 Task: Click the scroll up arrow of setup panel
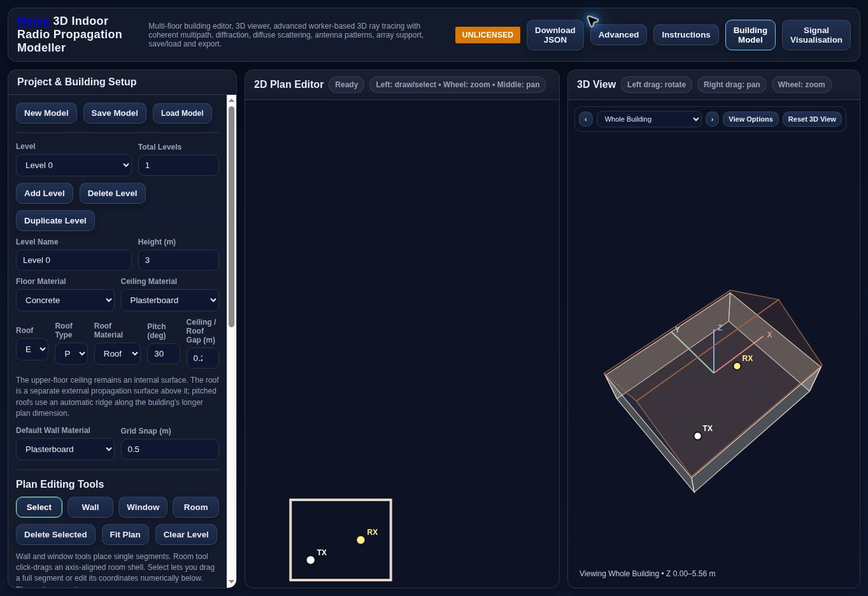pyautogui.click(x=231, y=99)
